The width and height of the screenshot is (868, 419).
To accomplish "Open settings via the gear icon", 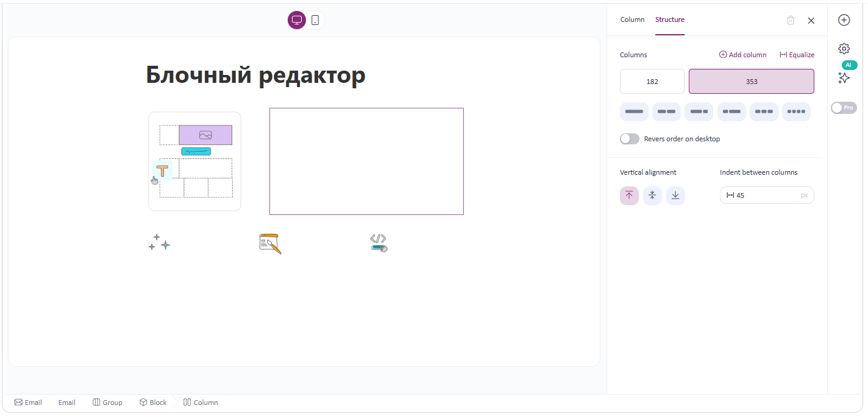I will 844,48.
